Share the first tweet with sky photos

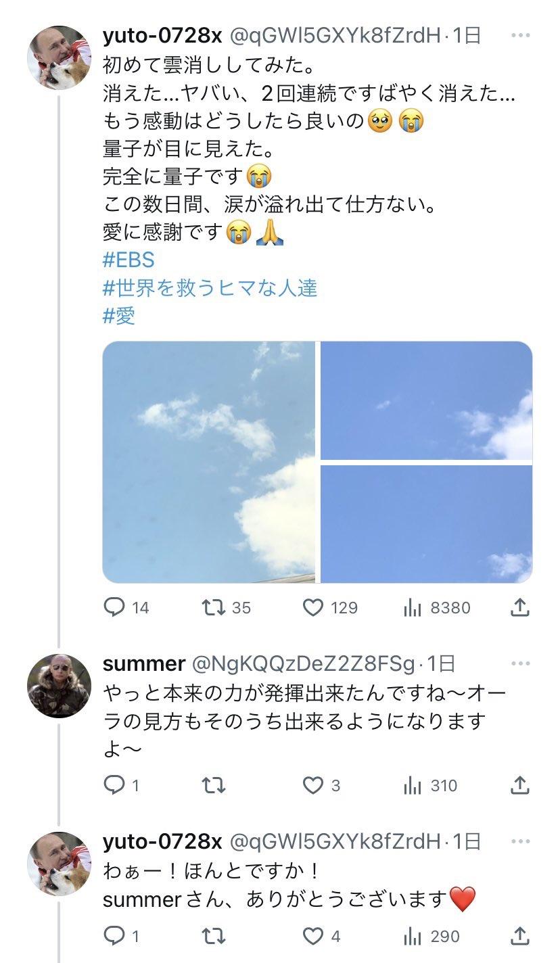[519, 607]
